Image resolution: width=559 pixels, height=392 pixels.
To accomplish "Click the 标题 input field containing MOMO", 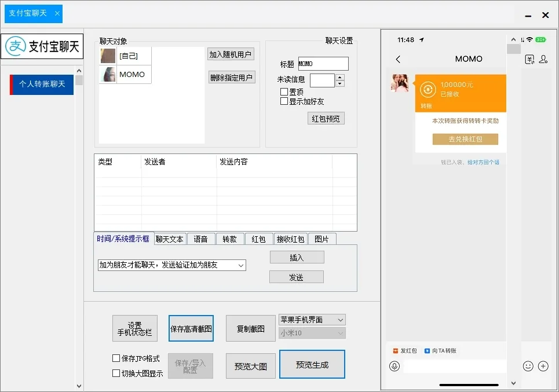I will [323, 64].
